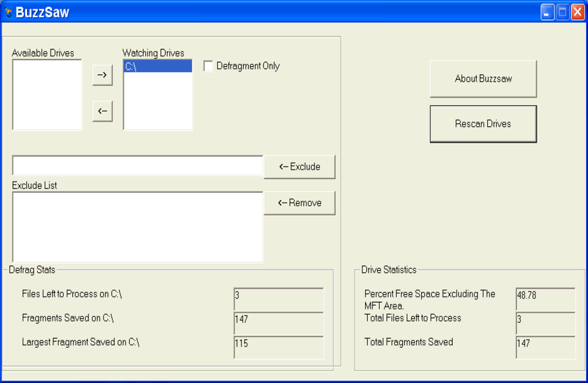Click the Available Drives list box

click(47, 95)
